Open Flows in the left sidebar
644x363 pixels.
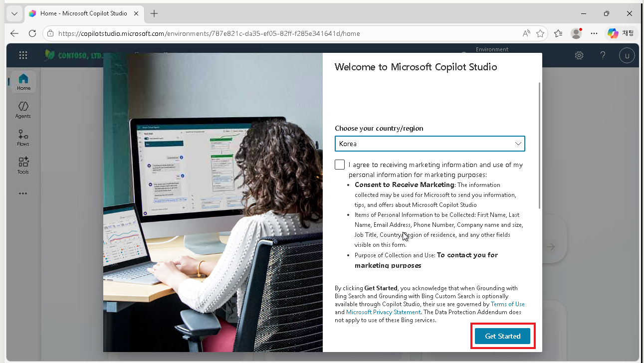[23, 138]
